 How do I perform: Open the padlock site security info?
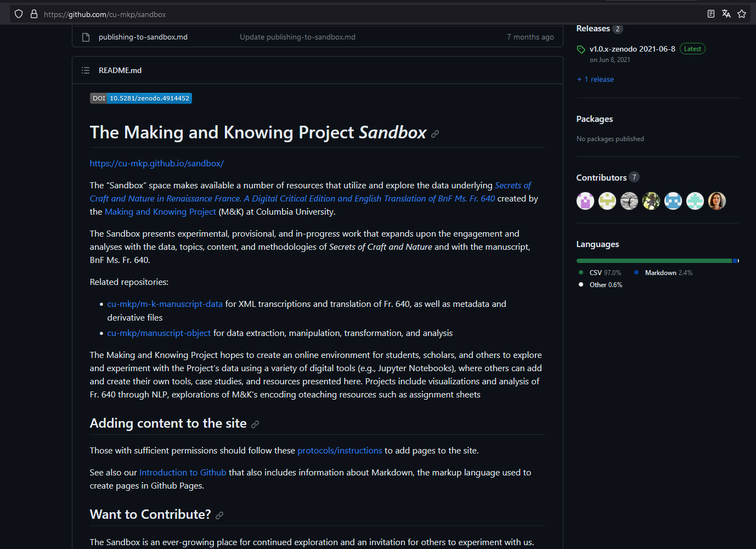click(x=34, y=14)
